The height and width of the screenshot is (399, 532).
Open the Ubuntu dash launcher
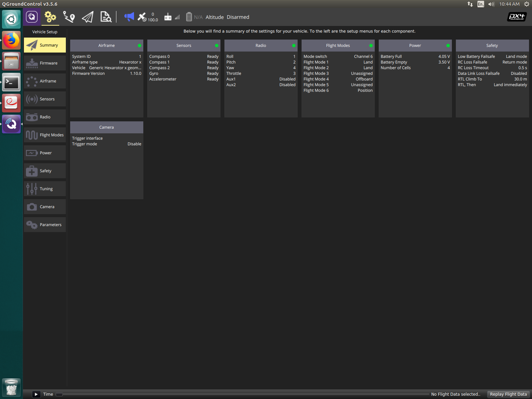(x=11, y=19)
